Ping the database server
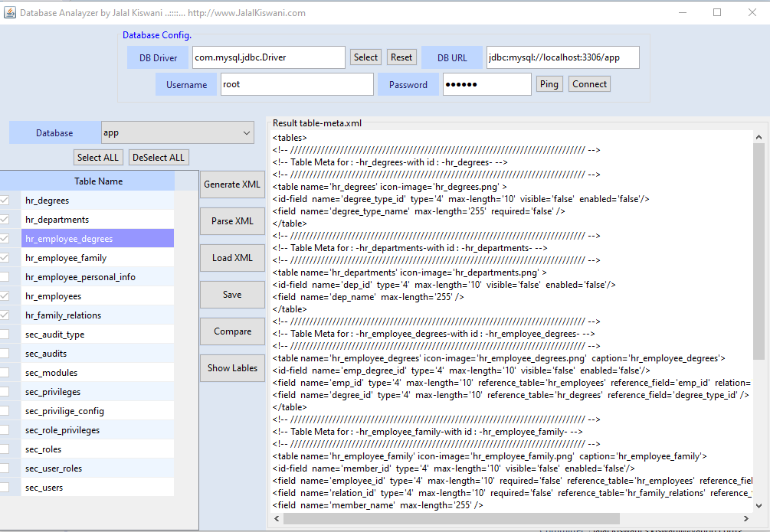 548,84
